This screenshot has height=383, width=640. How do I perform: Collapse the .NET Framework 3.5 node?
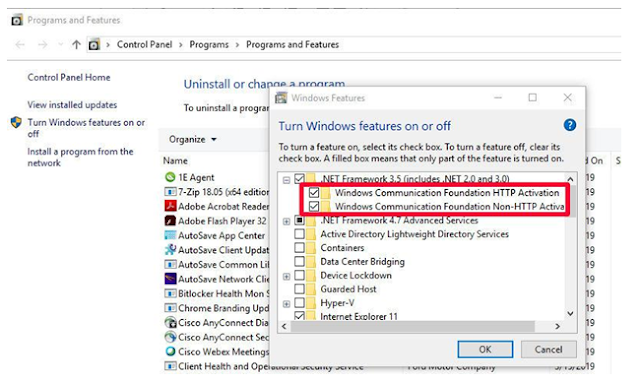[287, 180]
